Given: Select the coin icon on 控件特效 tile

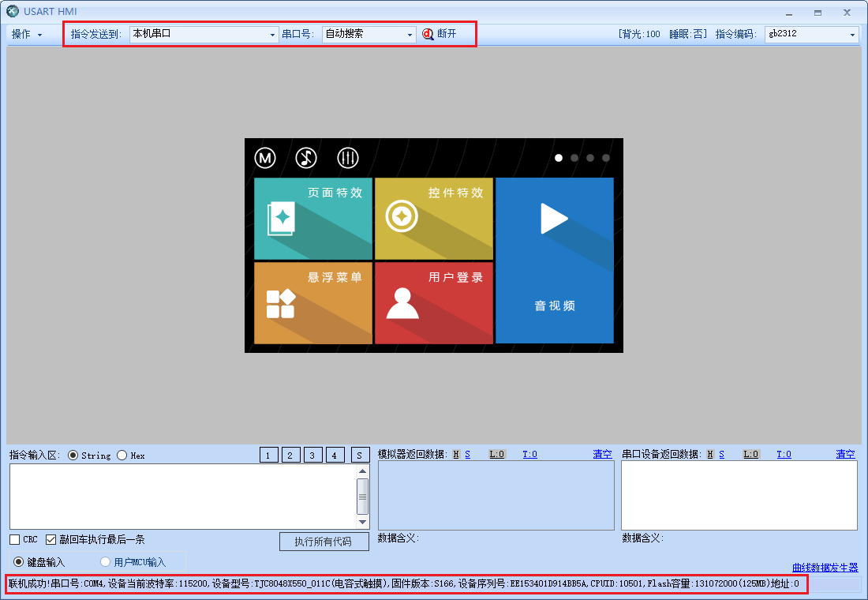Looking at the screenshot, I should [401, 214].
